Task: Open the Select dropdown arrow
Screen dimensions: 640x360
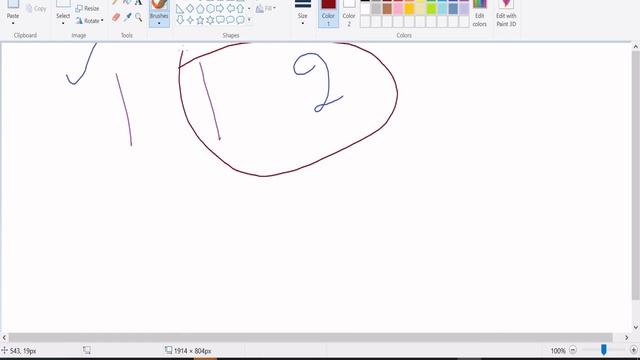Action: (63, 23)
